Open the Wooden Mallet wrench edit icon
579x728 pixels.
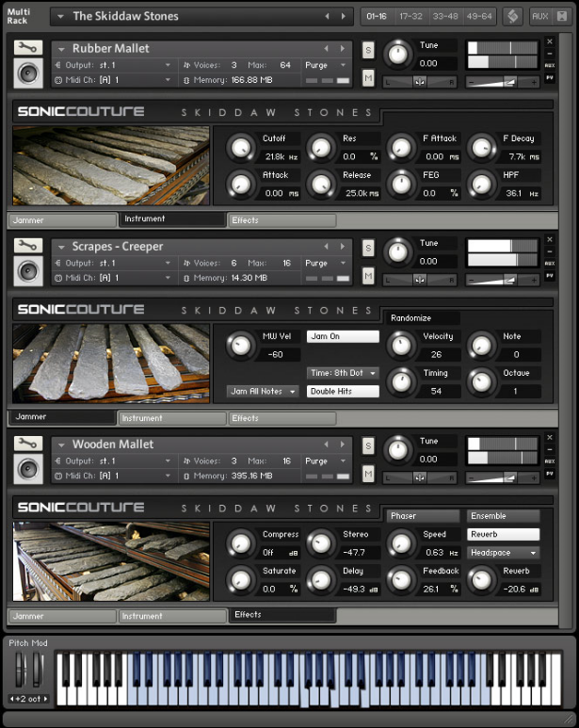28,444
